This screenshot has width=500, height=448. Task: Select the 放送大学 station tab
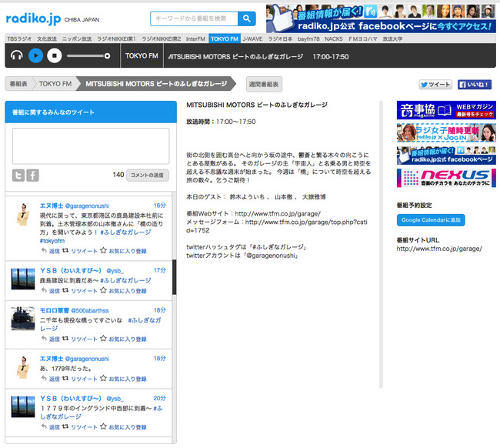coord(392,39)
